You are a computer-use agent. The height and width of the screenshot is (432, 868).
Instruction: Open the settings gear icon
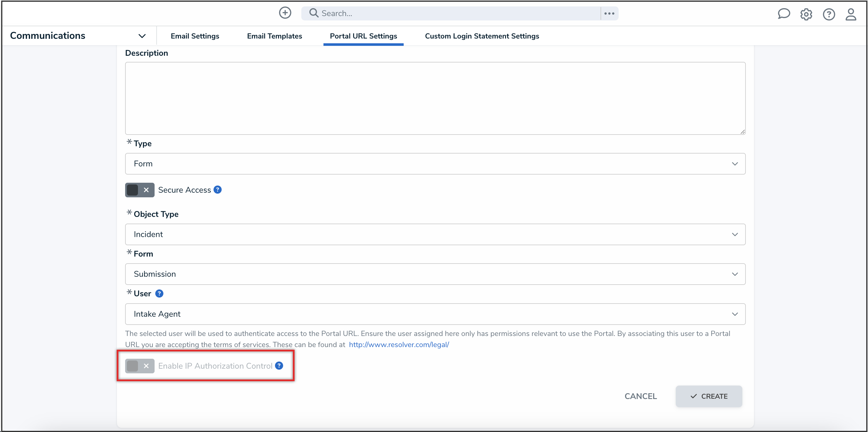pos(806,14)
